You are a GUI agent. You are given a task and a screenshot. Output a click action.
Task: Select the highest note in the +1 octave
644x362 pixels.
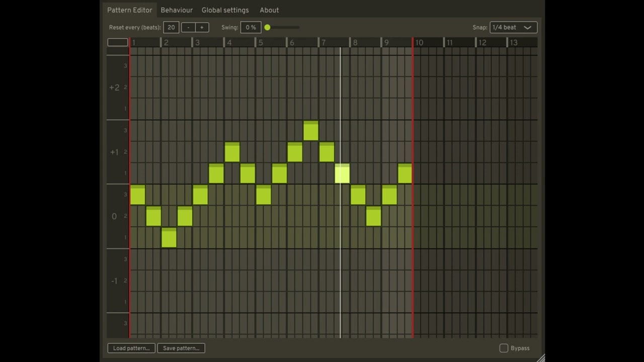(x=311, y=131)
